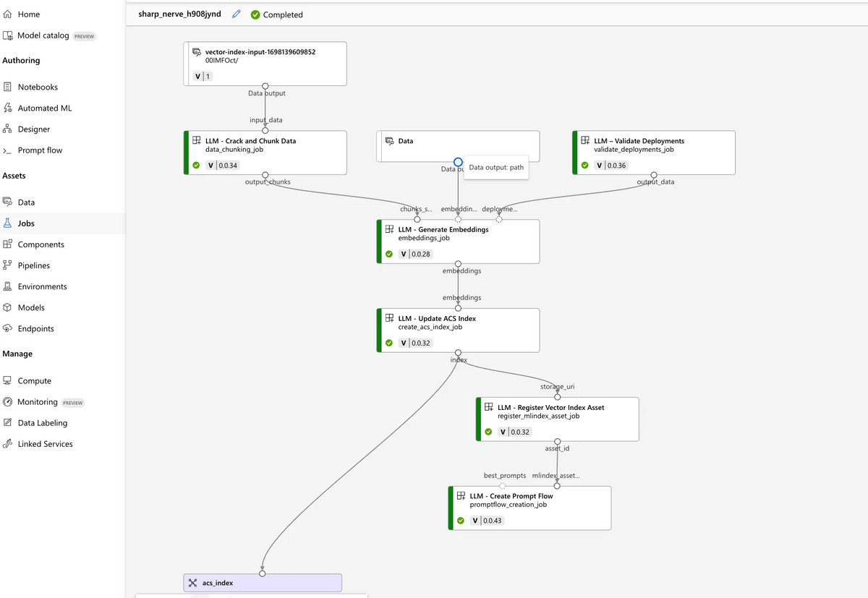Open the Automated ML section icon
Image resolution: width=868 pixels, height=598 pixels.
pos(9,108)
